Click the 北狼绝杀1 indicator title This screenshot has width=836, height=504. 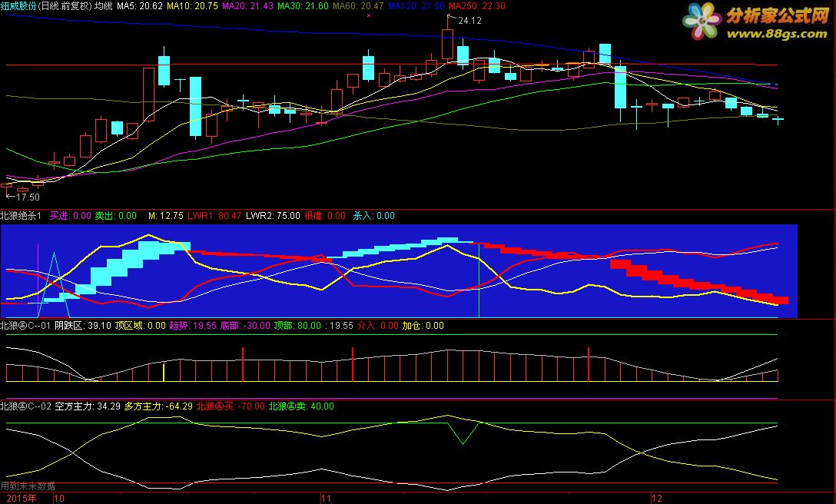(x=21, y=215)
